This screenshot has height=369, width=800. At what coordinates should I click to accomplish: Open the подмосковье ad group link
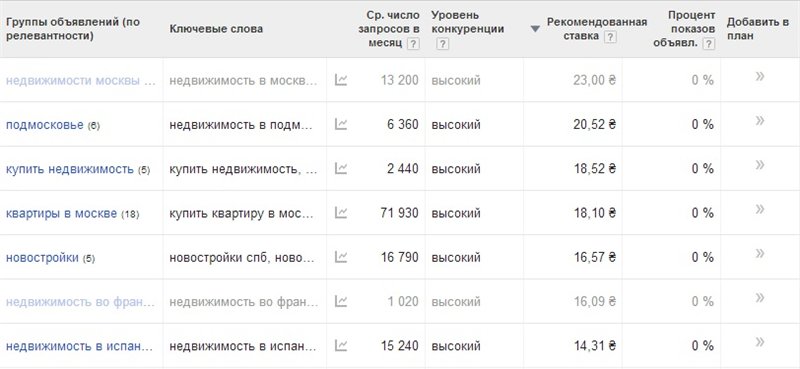click(x=44, y=125)
